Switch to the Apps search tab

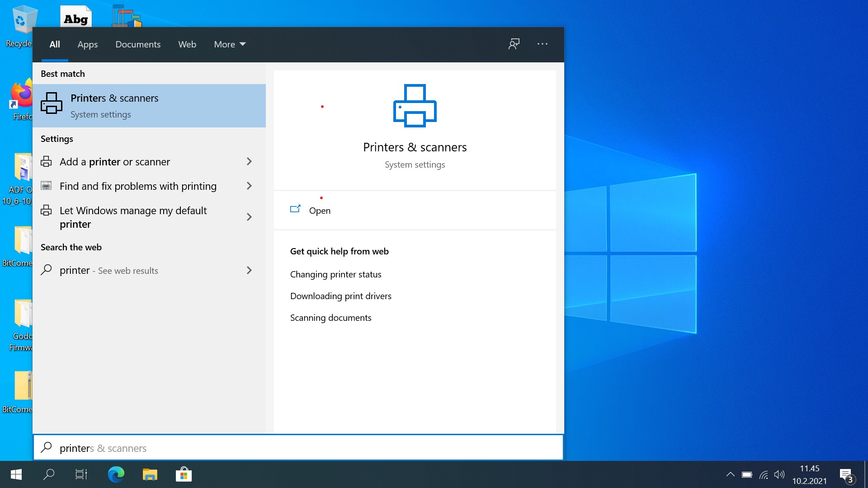pos(87,44)
